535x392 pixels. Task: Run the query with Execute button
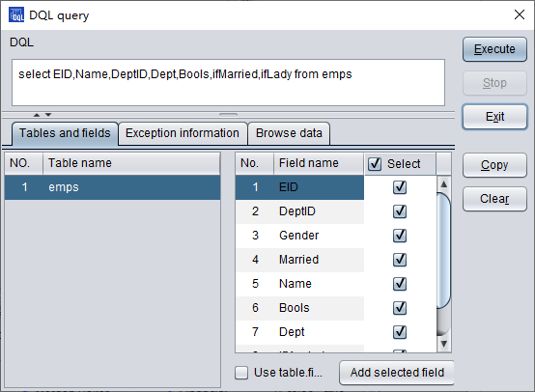point(494,49)
